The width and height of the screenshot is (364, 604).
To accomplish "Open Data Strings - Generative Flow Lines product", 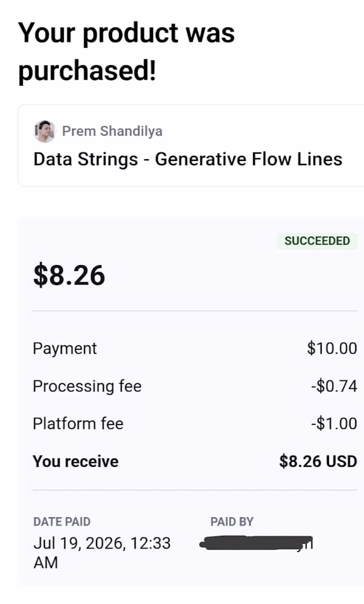I will pos(188,159).
